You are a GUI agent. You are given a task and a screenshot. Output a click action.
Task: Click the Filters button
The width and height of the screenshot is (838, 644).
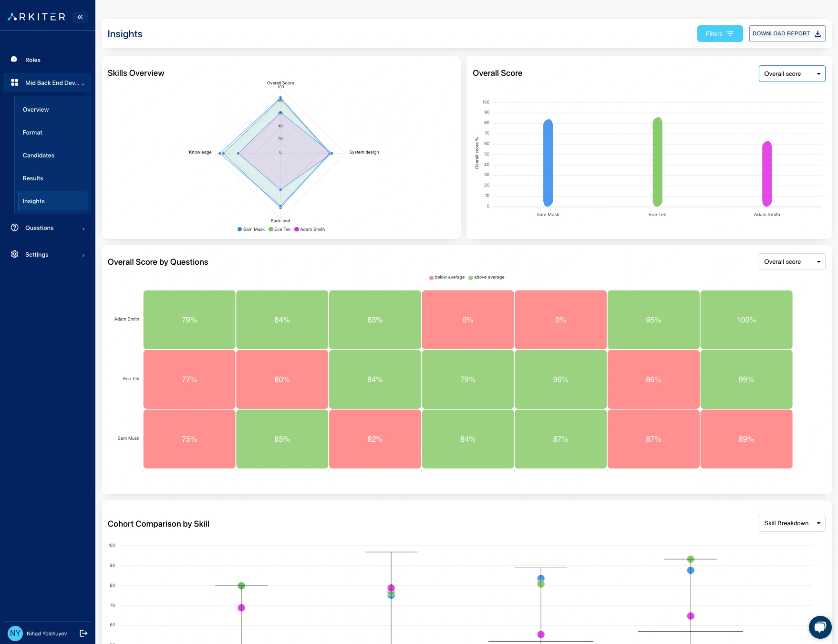[719, 34]
